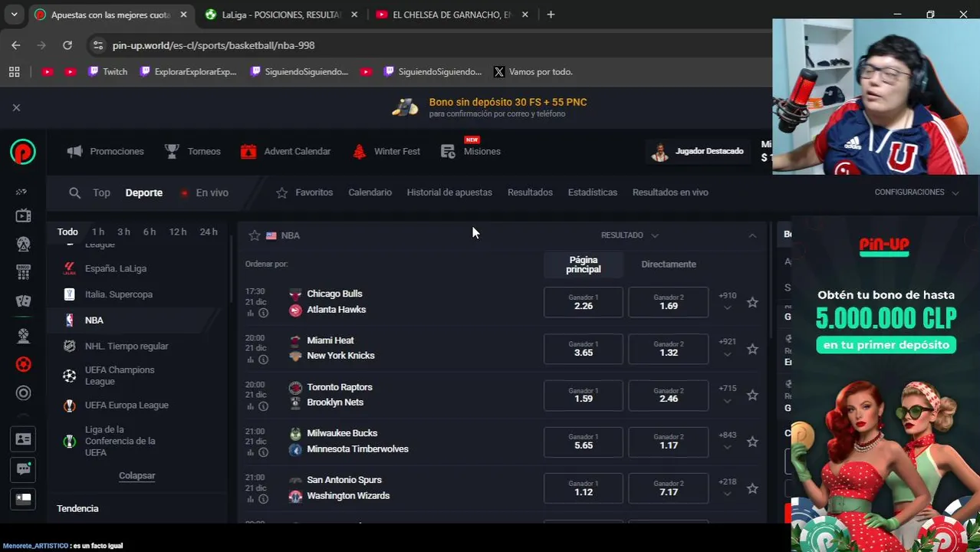The width and height of the screenshot is (980, 552).
Task: Collapse the league list with Colapsar
Action: pos(136,476)
